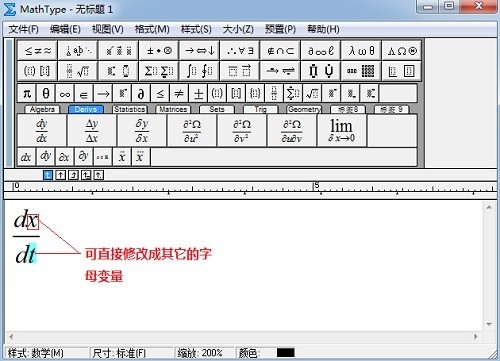Insert the ∂²Ω/∂v² expression
Screen dimensions: 500x361
pyautogui.click(x=242, y=130)
